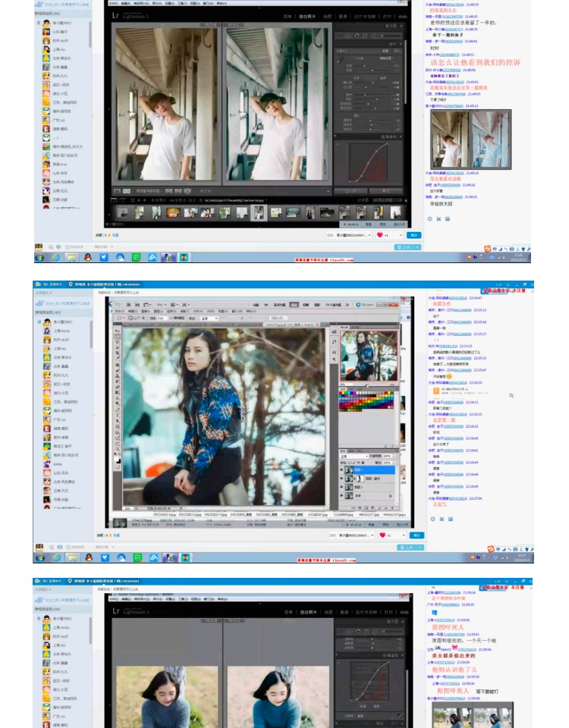Viewport: 569px width, 728px height.
Task: Collapse the Histogram panel header in train-photo Lightroom
Action: [x=369, y=26]
